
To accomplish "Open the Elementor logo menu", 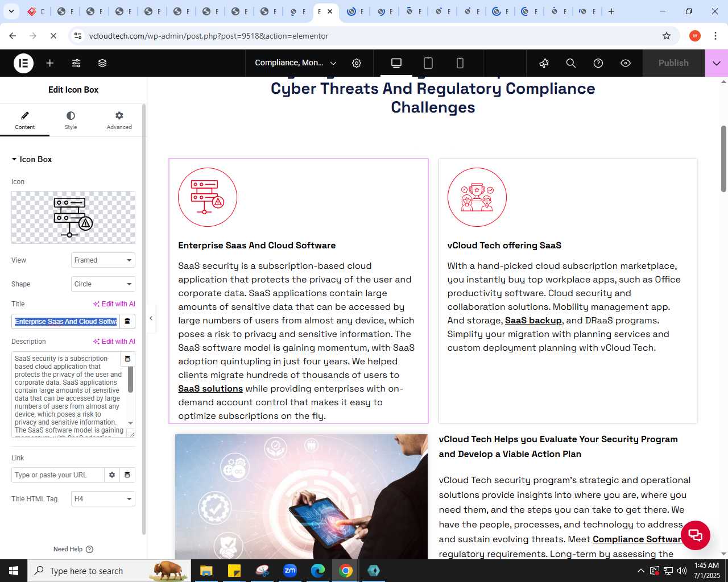I will [x=23, y=63].
